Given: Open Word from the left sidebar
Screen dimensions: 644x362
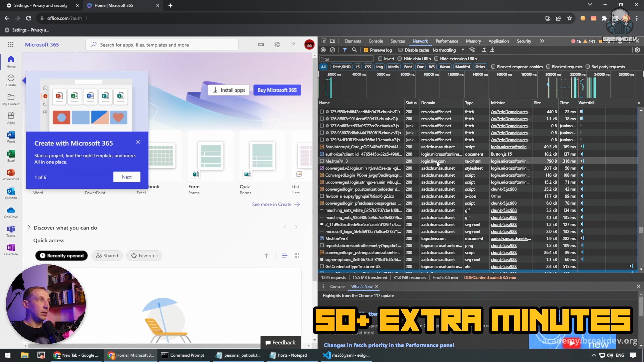Looking at the screenshot, I should click(x=11, y=137).
